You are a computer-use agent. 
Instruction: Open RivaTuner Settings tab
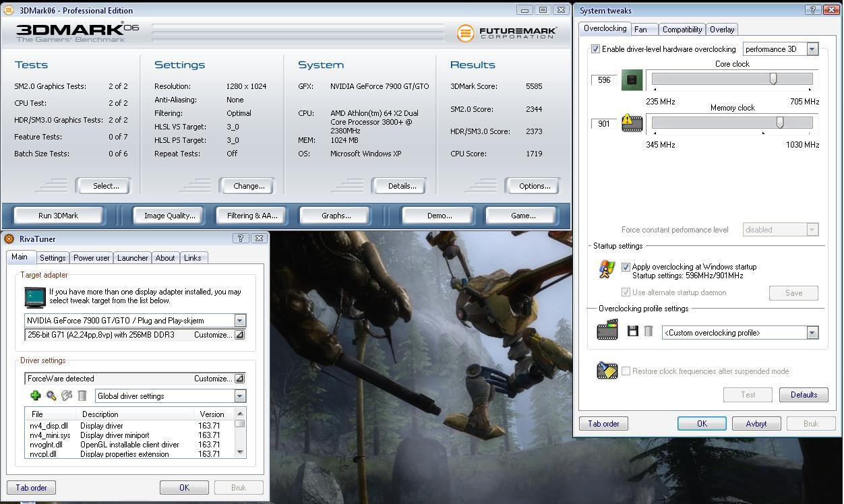point(52,258)
